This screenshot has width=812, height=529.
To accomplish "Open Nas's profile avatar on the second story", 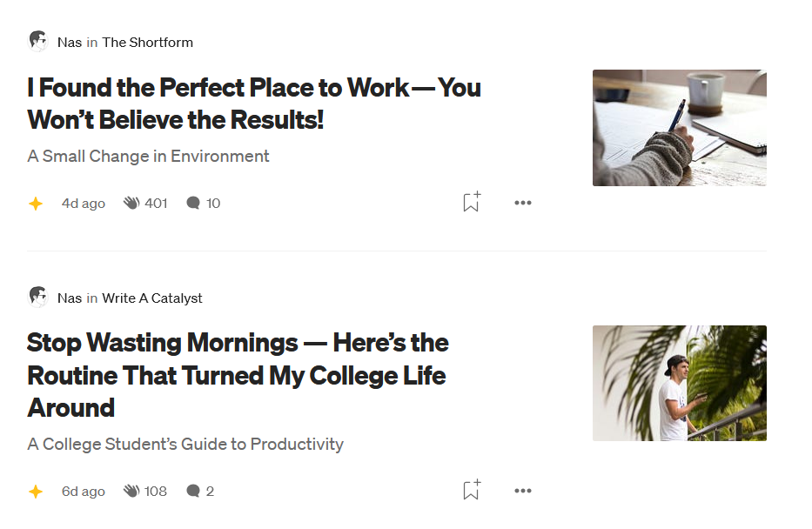I will (x=37, y=298).
